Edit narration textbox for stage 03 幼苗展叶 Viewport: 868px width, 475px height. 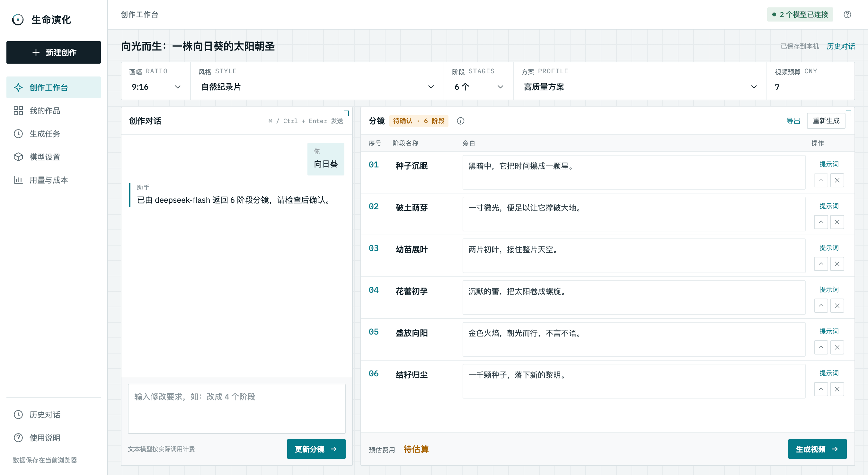[x=634, y=256]
